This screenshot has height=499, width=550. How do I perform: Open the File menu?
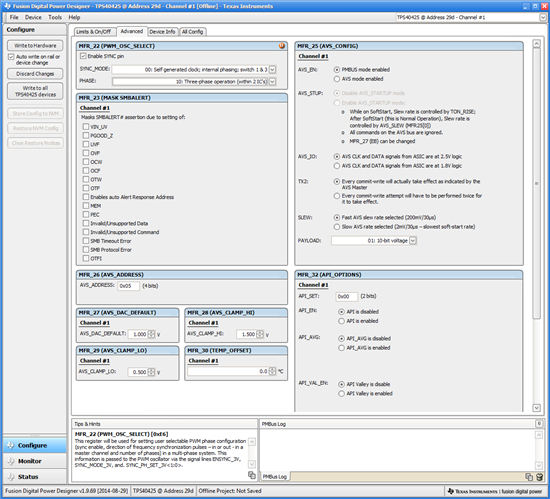click(x=14, y=17)
